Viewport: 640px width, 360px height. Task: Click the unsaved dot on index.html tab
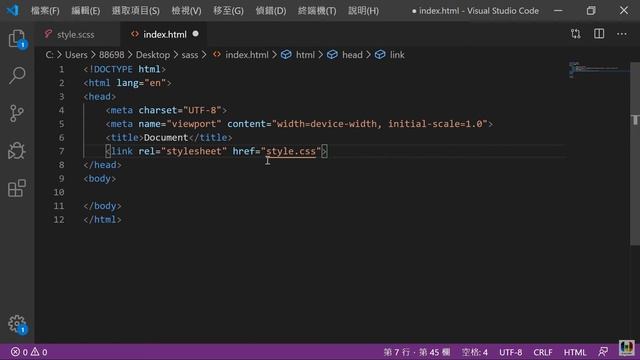point(196,34)
